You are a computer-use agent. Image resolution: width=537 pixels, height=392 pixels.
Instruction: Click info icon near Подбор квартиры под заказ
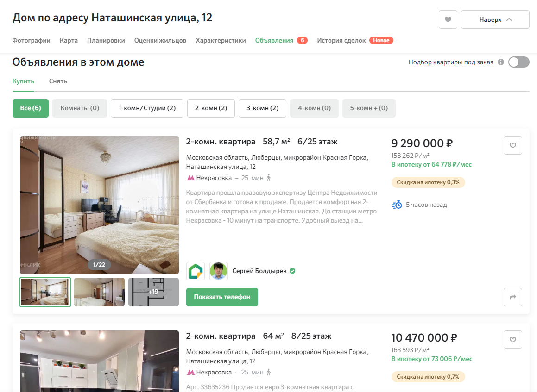pos(501,62)
